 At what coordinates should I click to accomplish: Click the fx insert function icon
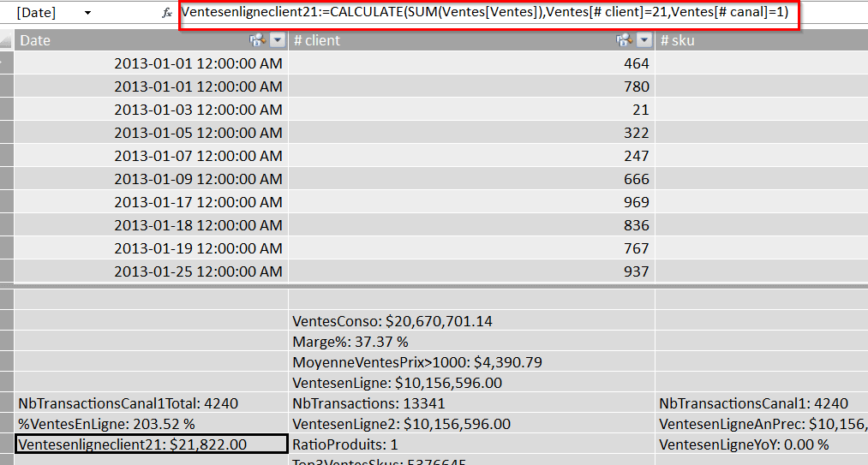pos(166,14)
